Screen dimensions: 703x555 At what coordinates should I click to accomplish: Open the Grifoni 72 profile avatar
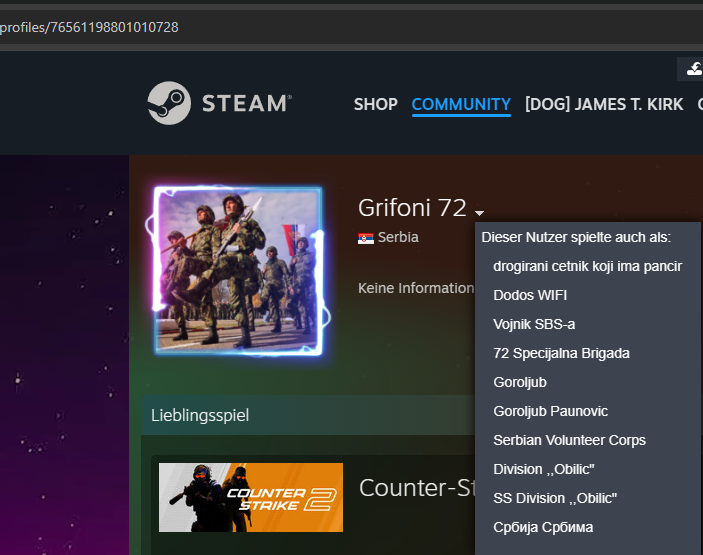[238, 270]
